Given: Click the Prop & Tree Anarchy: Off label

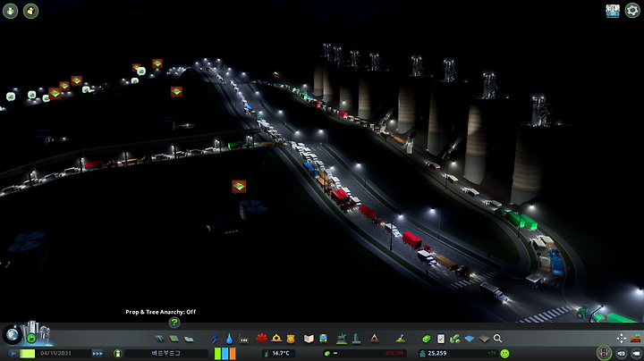Looking at the screenshot, I should click(x=161, y=312).
